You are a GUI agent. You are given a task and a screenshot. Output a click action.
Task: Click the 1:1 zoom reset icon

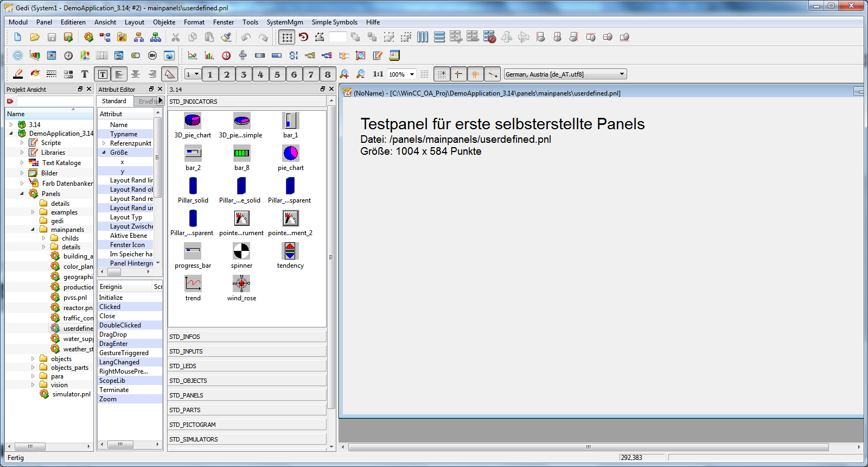click(x=378, y=74)
